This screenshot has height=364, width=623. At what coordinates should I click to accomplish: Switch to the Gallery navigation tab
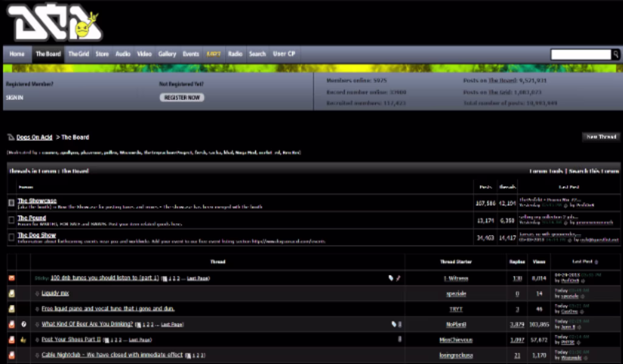point(167,54)
